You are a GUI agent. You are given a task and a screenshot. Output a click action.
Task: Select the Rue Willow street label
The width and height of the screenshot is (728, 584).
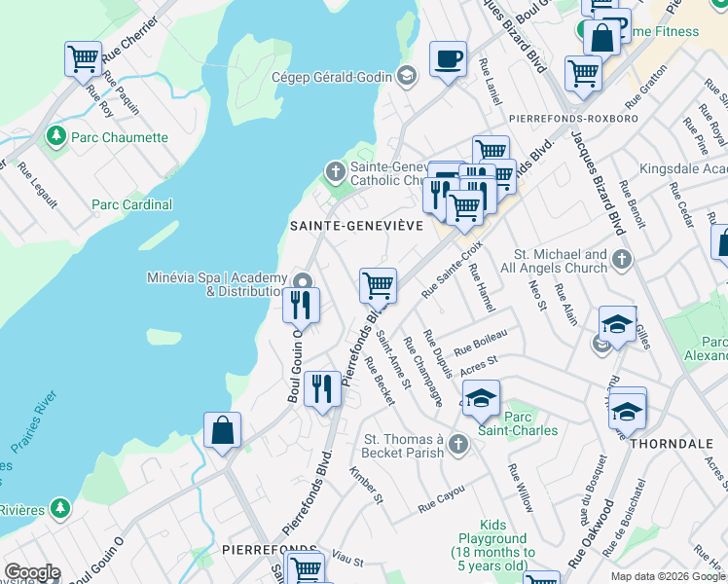pos(521,488)
